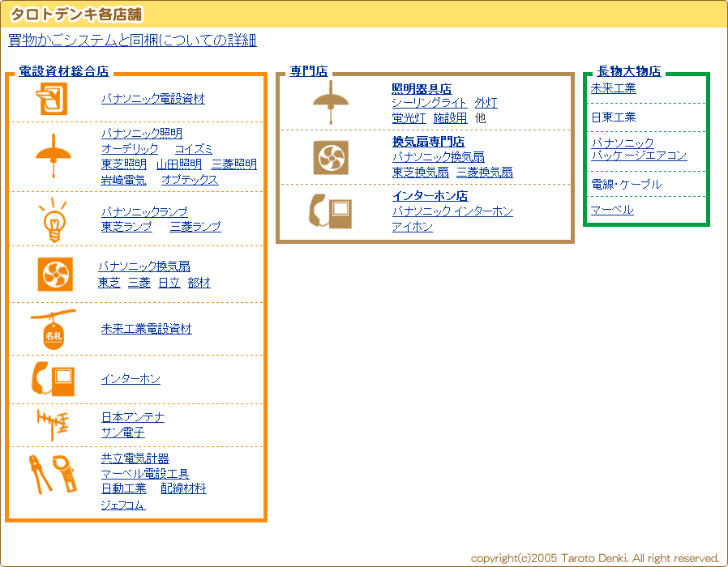Open オプテックス link
728x567 pixels.
tap(190, 180)
